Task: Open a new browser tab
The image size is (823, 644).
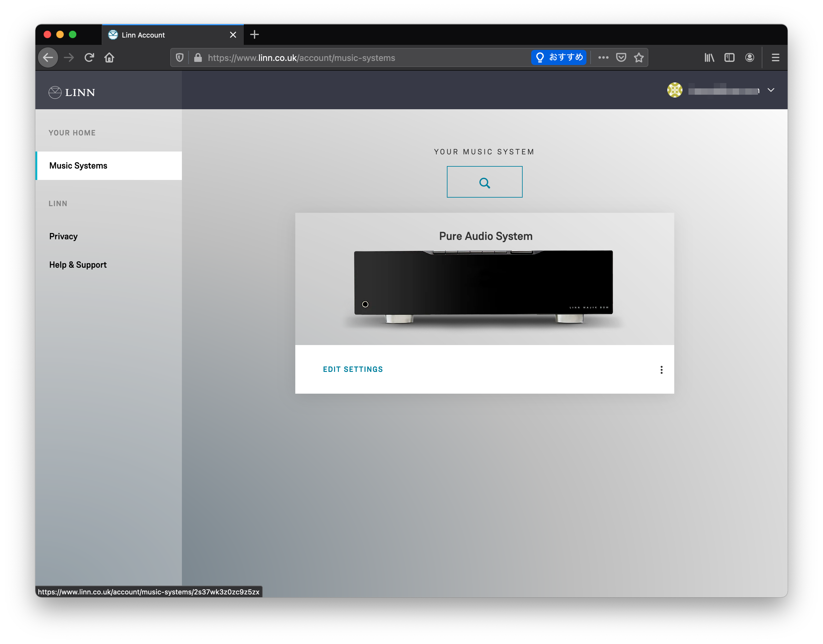Action: point(255,35)
